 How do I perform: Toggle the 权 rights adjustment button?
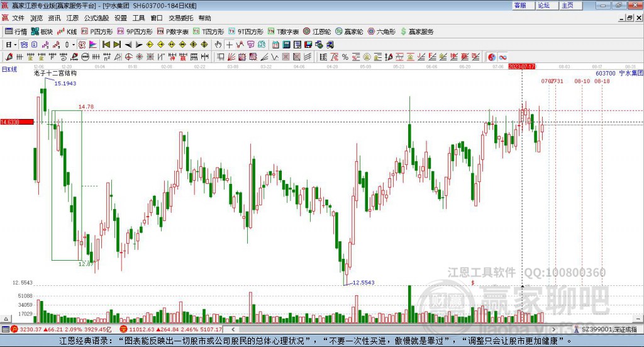pyautogui.click(x=82, y=45)
